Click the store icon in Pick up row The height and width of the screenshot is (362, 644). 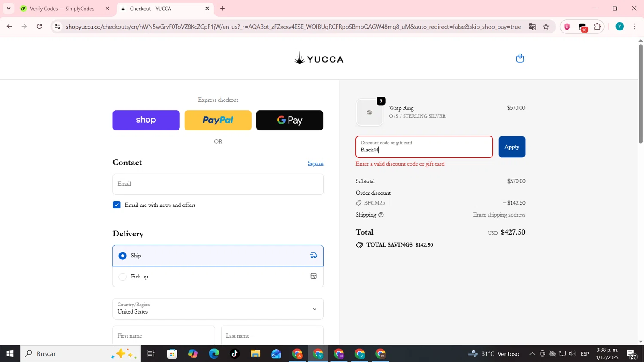[x=314, y=276]
